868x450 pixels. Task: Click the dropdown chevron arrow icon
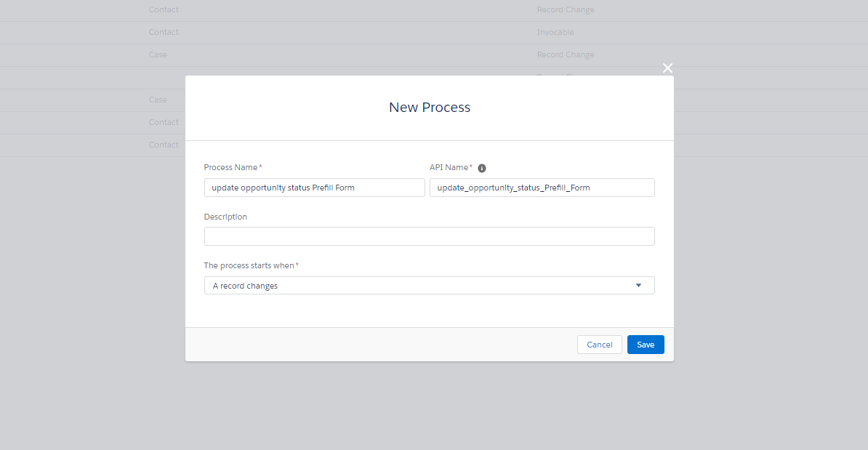point(638,285)
